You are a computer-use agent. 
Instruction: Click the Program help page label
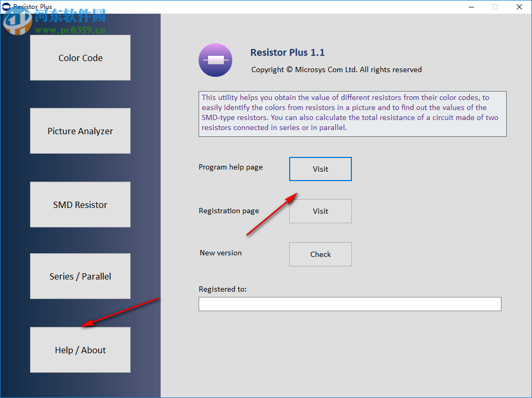pyautogui.click(x=230, y=167)
